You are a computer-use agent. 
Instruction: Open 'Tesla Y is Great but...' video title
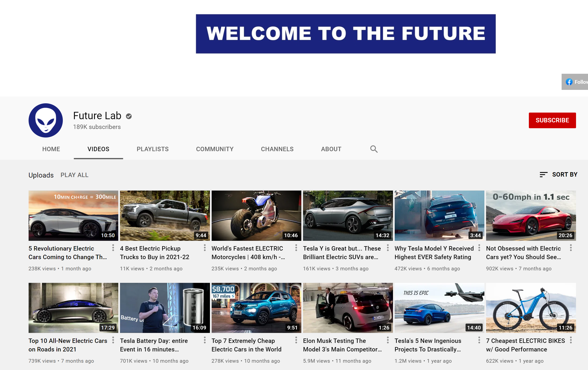(x=342, y=253)
